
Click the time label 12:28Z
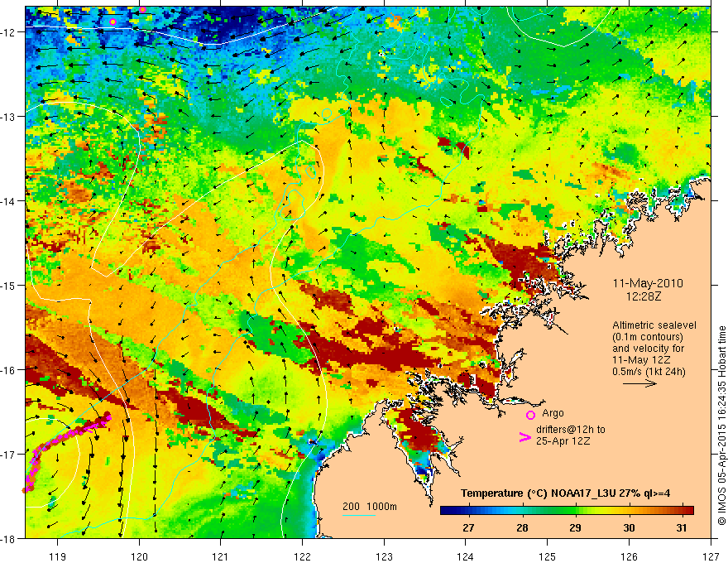[x=643, y=296]
